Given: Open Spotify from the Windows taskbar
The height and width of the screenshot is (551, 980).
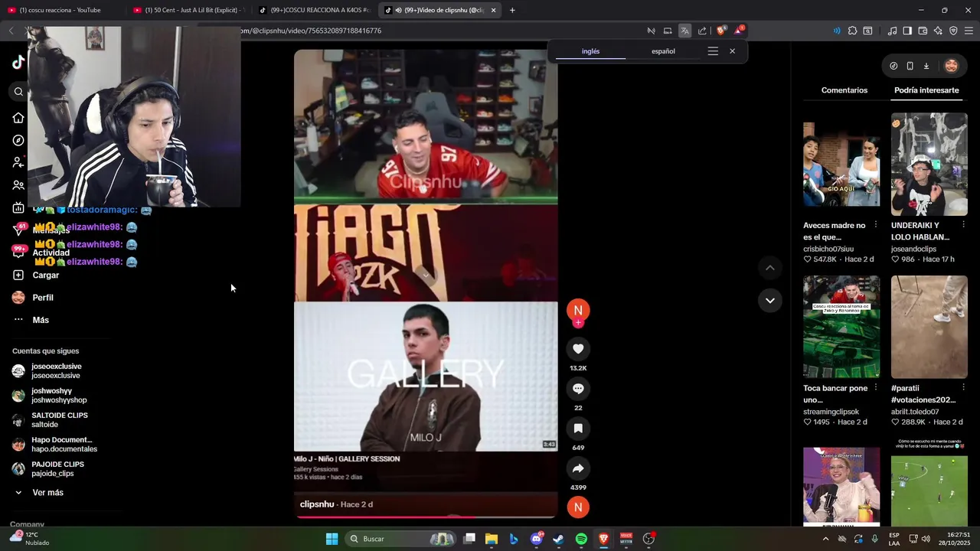Looking at the screenshot, I should 581,539.
